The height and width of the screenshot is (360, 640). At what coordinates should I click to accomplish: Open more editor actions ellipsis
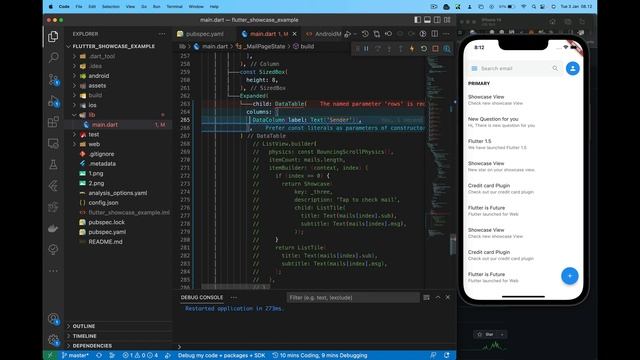pyautogui.click(x=447, y=34)
